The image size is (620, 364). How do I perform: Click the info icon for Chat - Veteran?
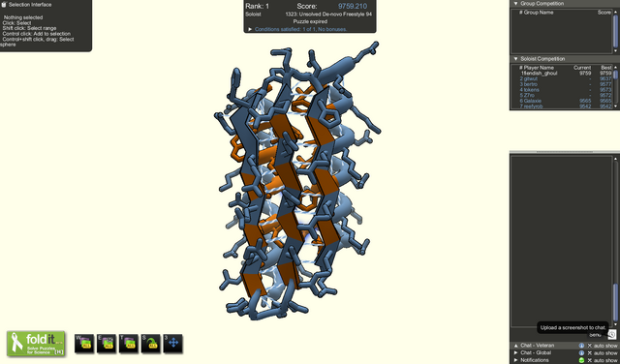click(x=581, y=346)
